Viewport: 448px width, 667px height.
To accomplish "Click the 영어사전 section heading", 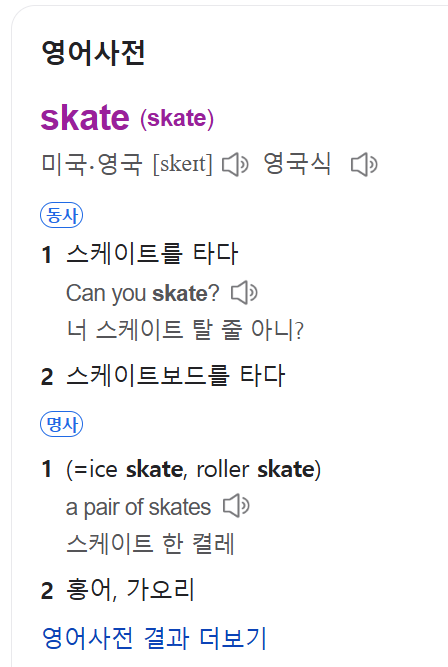I will (x=93, y=52).
